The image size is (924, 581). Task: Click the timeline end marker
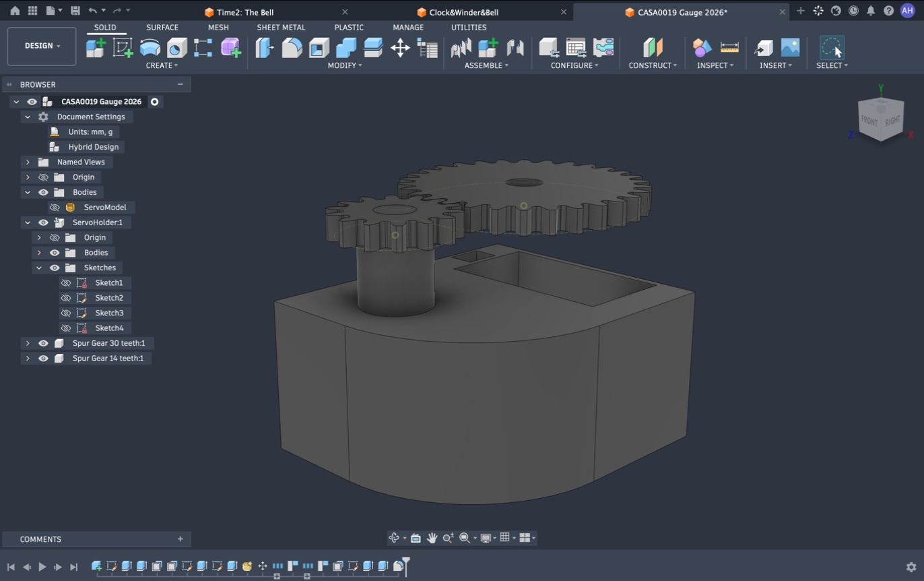pyautogui.click(x=406, y=565)
